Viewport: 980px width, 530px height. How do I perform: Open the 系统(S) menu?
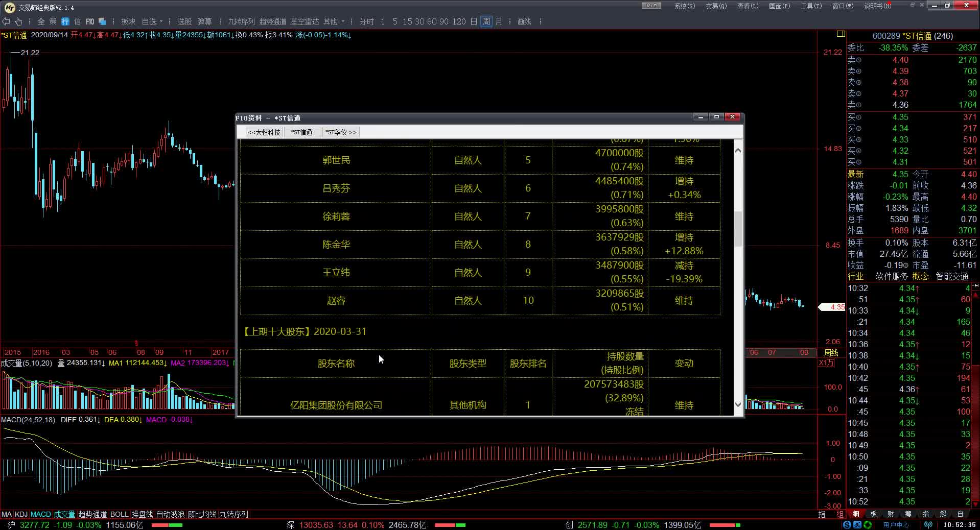tap(684, 6)
